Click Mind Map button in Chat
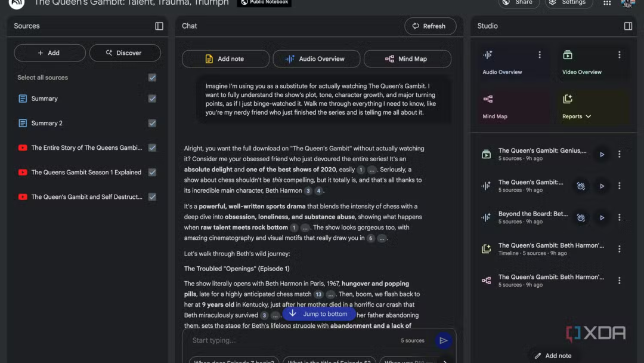Screen dimensions: 644x363 coord(407,59)
